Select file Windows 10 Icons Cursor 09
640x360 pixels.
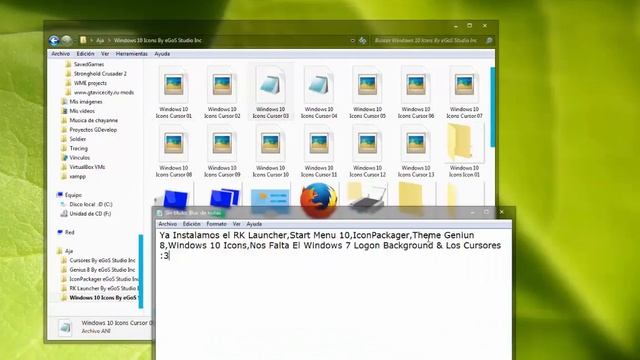tap(222, 151)
